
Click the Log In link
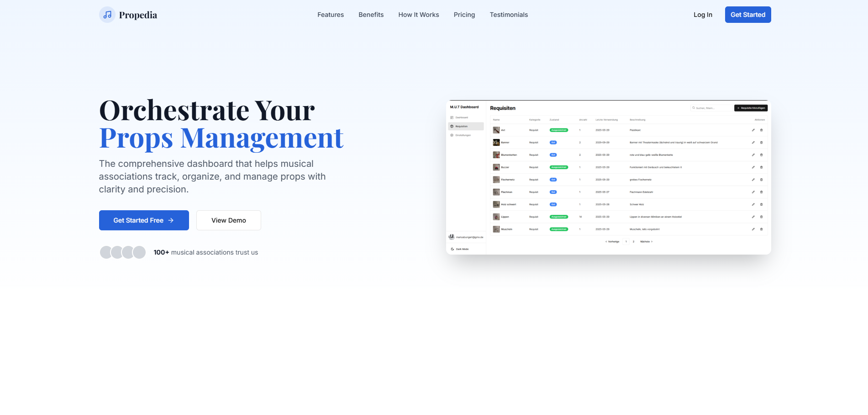703,15
